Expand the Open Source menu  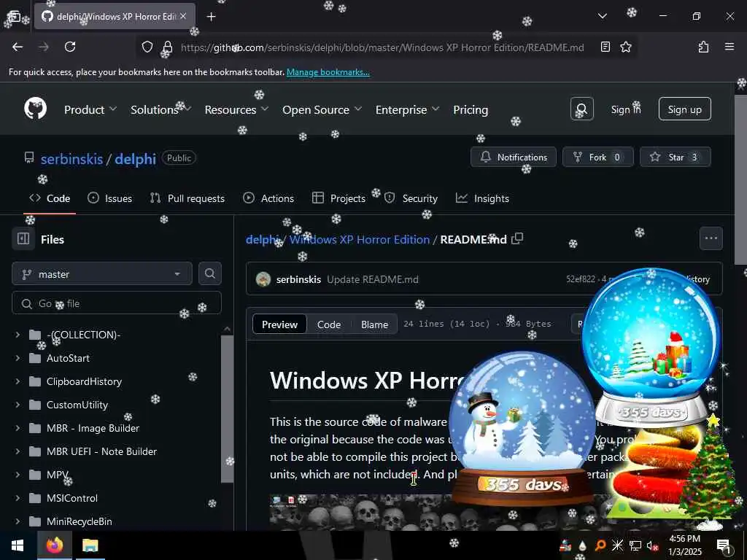(x=322, y=109)
